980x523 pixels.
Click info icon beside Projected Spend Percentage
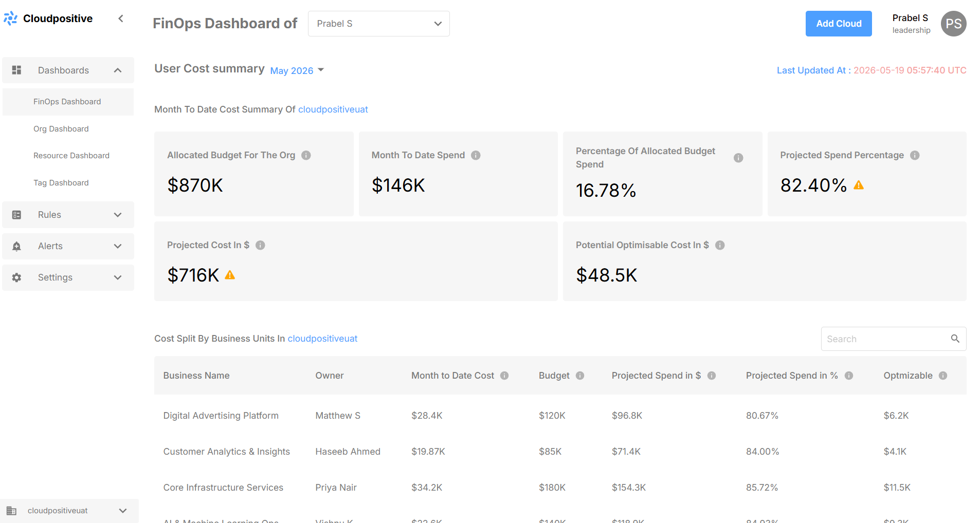click(x=915, y=155)
